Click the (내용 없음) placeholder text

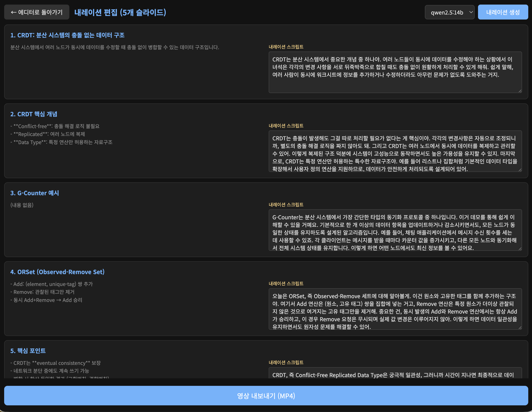(x=22, y=205)
